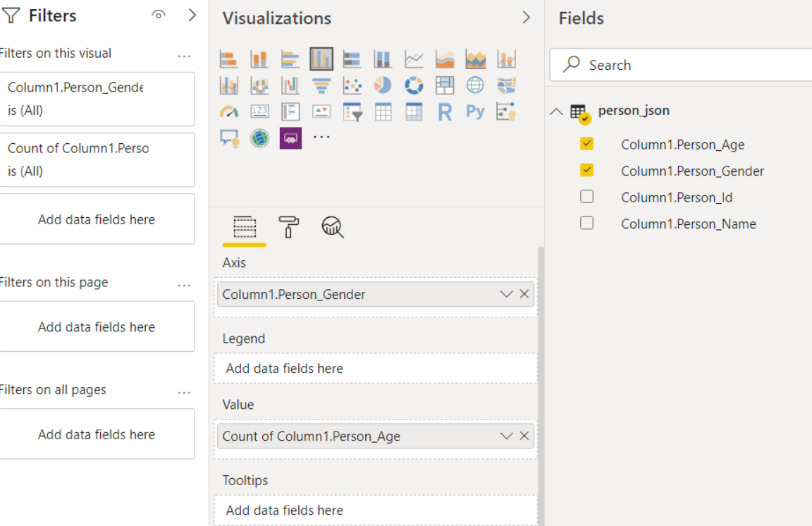Image resolution: width=812 pixels, height=526 pixels.
Task: Click the Fields pane Search box
Action: tap(680, 65)
